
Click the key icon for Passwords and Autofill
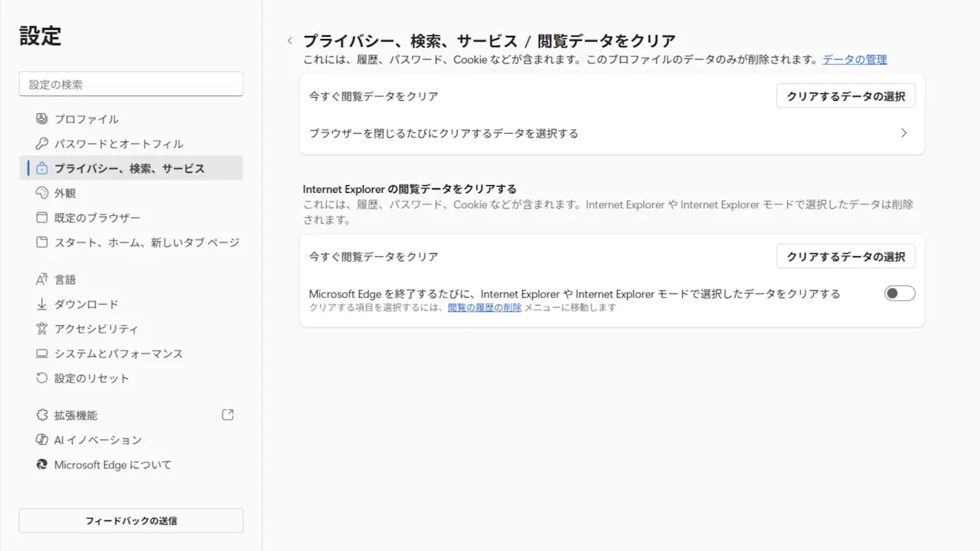click(x=42, y=144)
